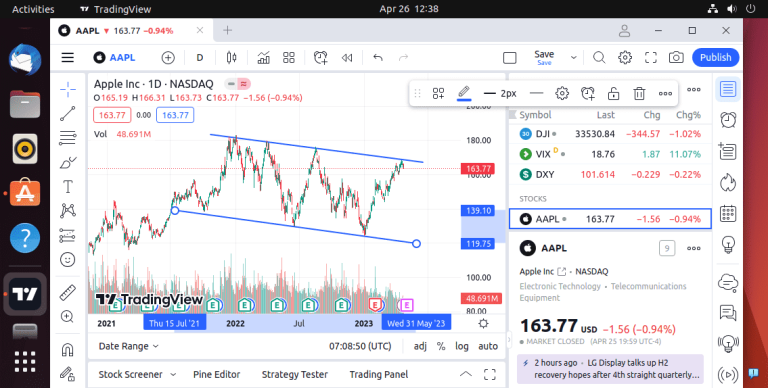Screen dimensions: 768x388
Task: Expand the Stock Screener dropdown arrow
Action: coord(173,375)
